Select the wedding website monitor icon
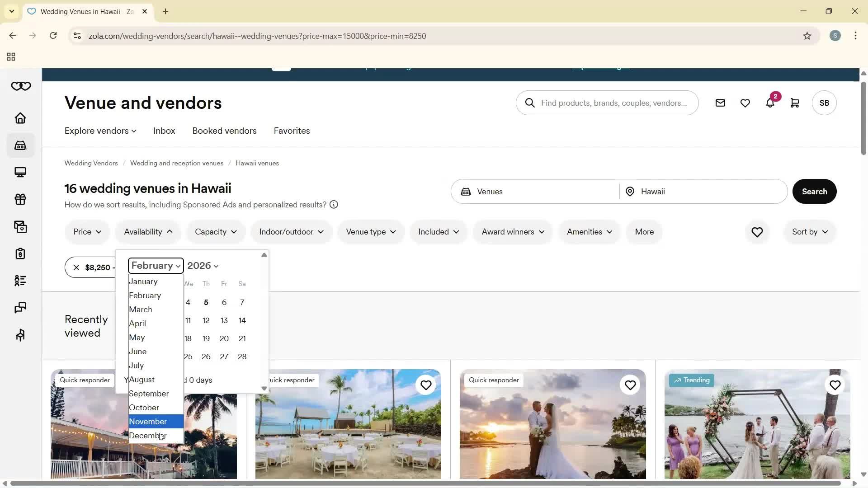 click(x=20, y=172)
